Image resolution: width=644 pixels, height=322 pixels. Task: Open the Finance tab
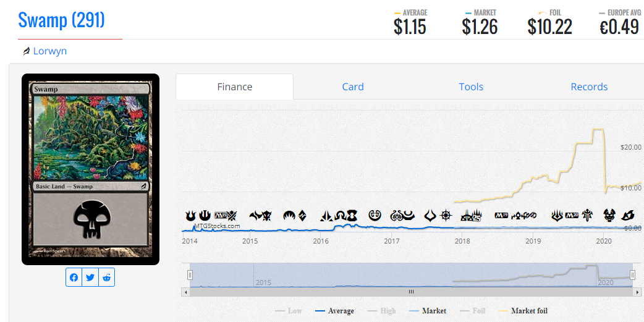[x=234, y=87]
